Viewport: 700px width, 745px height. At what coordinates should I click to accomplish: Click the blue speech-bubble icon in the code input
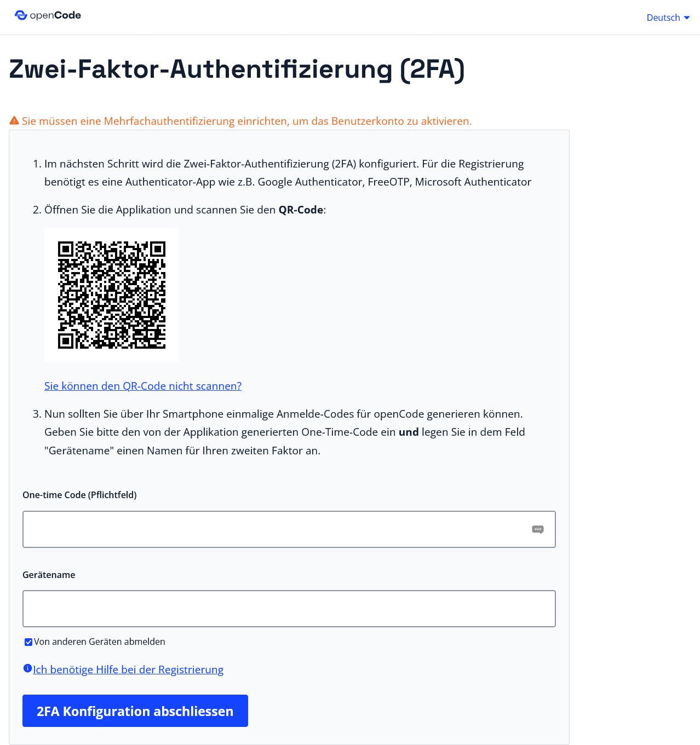click(538, 529)
